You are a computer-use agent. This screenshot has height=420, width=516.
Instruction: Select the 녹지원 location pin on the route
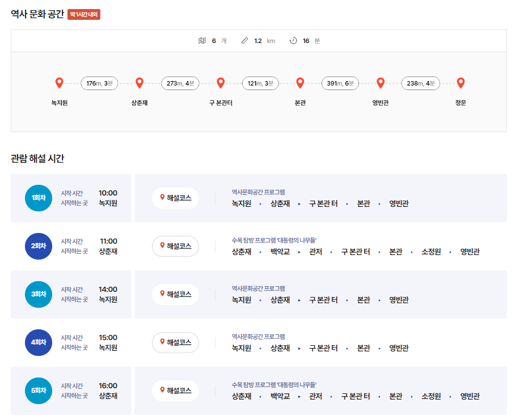pos(60,83)
